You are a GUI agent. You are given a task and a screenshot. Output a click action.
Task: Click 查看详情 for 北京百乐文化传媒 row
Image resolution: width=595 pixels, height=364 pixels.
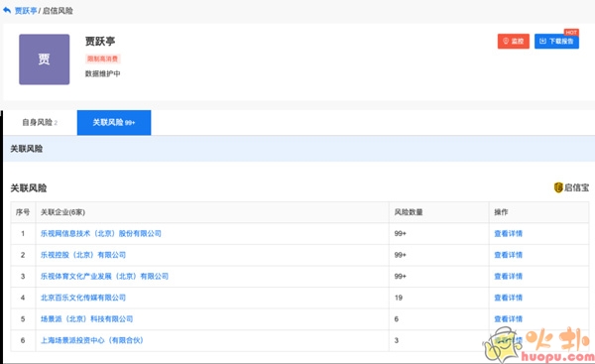[x=508, y=298]
